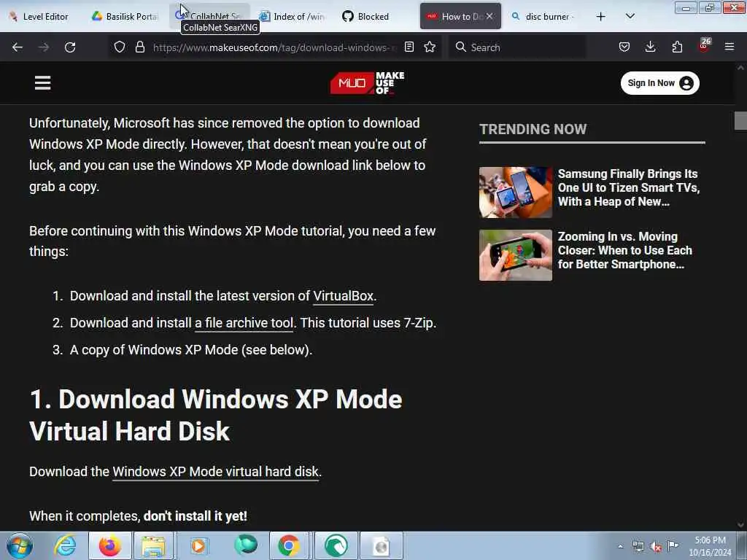Open Windows Explorer from taskbar
The width and height of the screenshot is (747, 560).
click(153, 545)
